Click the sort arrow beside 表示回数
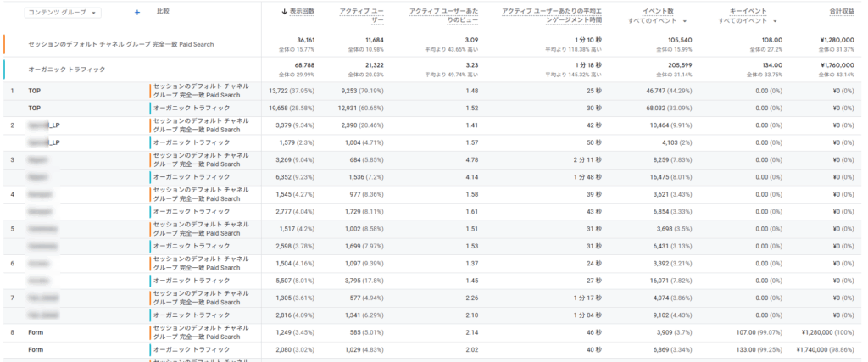 [284, 12]
